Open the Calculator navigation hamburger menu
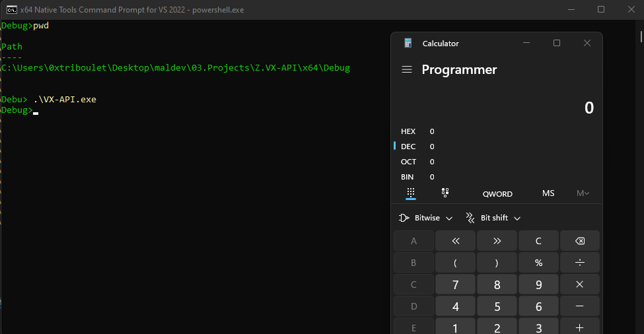The height and width of the screenshot is (334, 644). point(407,69)
